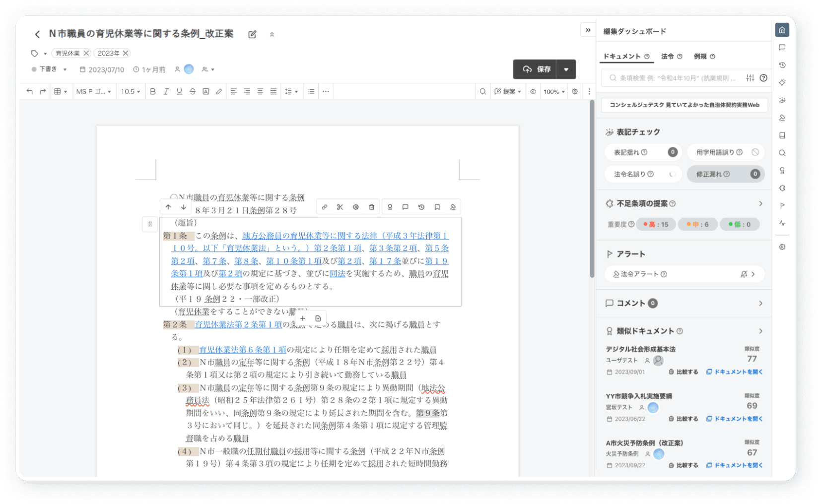Click the 条項検索 search input field
819x504 pixels.
pyautogui.click(x=678, y=78)
